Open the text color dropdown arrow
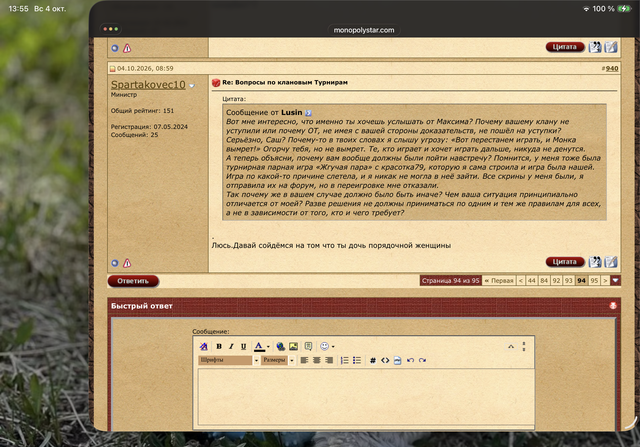This screenshot has height=447, width=640. 268,347
